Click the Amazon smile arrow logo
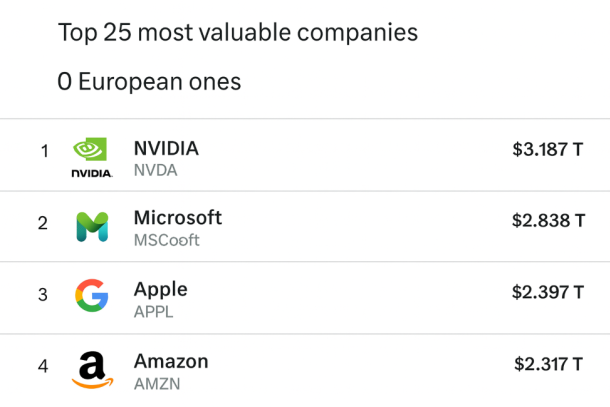 click(92, 369)
